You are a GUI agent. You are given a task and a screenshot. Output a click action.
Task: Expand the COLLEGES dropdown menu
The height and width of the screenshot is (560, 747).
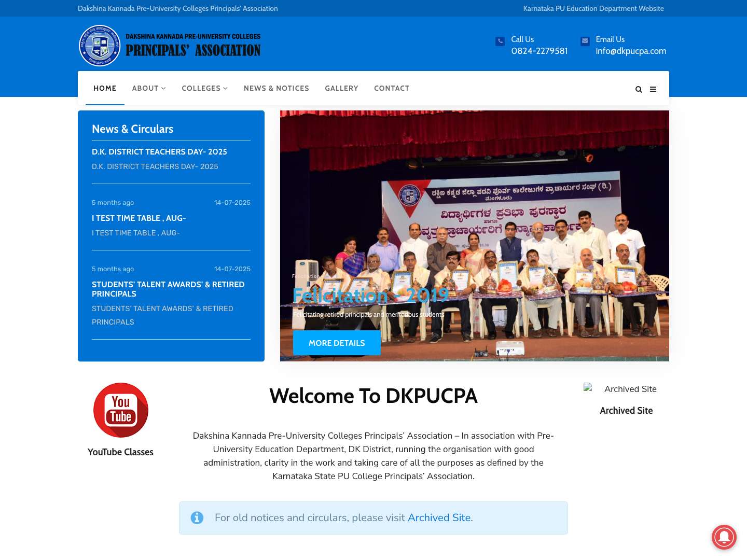[204, 88]
